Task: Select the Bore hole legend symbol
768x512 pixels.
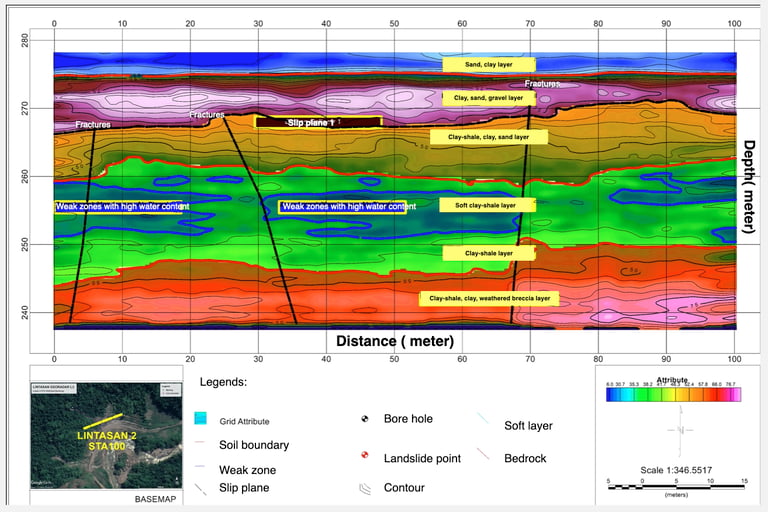Action: click(364, 418)
